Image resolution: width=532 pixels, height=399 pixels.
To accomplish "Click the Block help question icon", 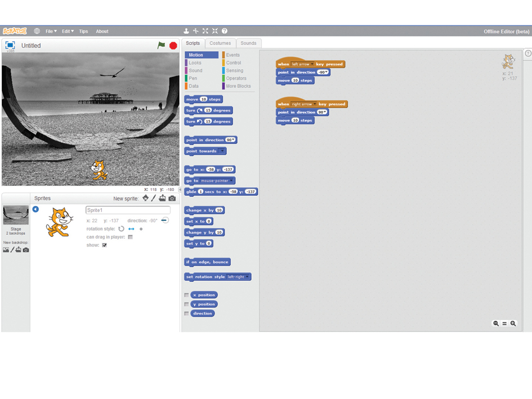I will tap(225, 31).
